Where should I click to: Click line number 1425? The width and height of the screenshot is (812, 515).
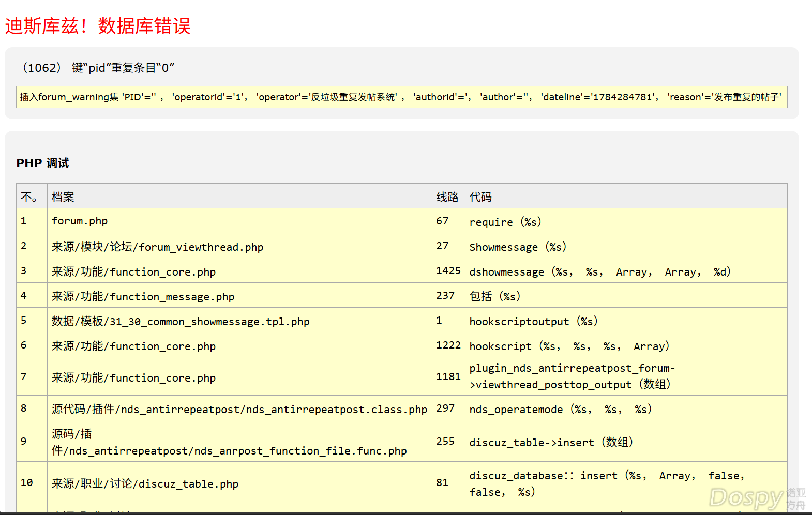448,270
